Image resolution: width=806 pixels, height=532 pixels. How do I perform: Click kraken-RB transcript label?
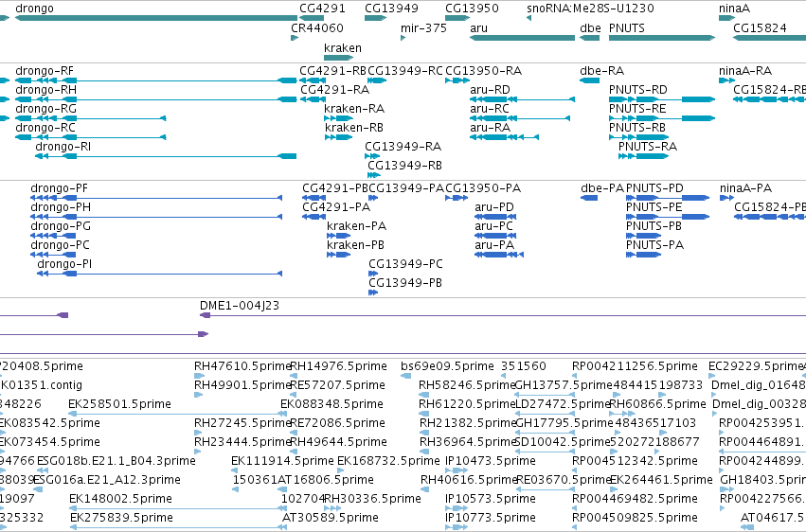(x=354, y=128)
